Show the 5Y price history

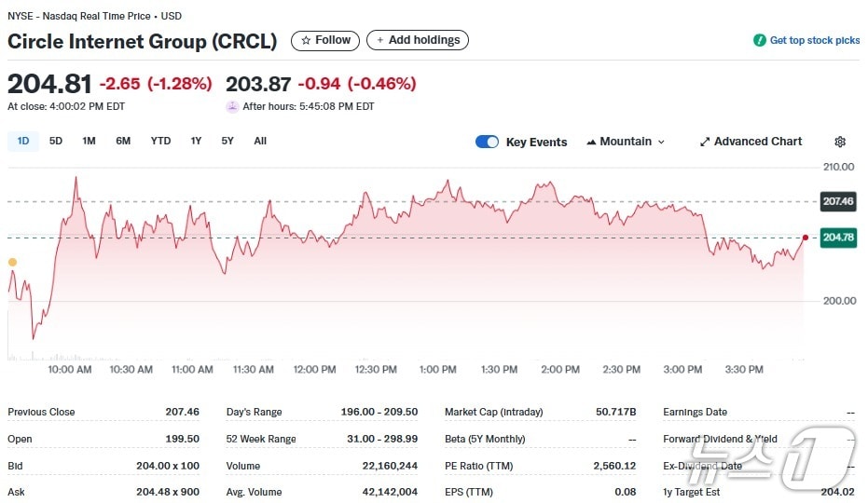[227, 141]
